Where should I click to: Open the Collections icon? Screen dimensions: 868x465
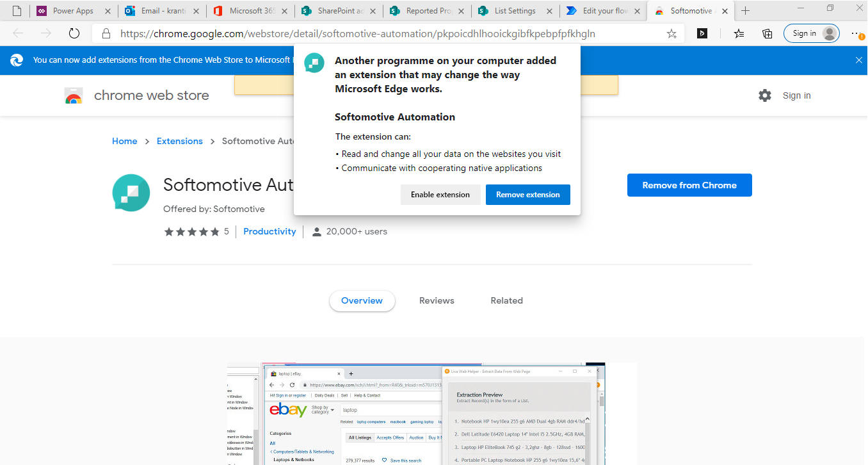pyautogui.click(x=767, y=33)
